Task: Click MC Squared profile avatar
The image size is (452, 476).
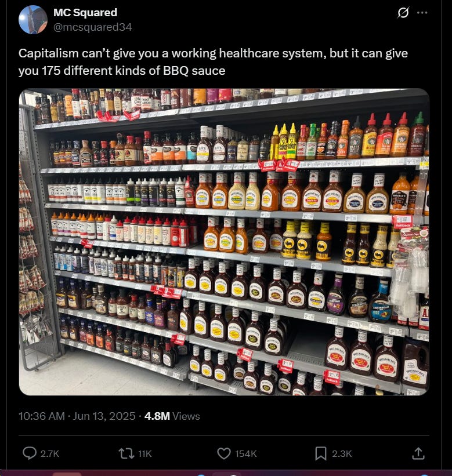Action: coord(33,20)
